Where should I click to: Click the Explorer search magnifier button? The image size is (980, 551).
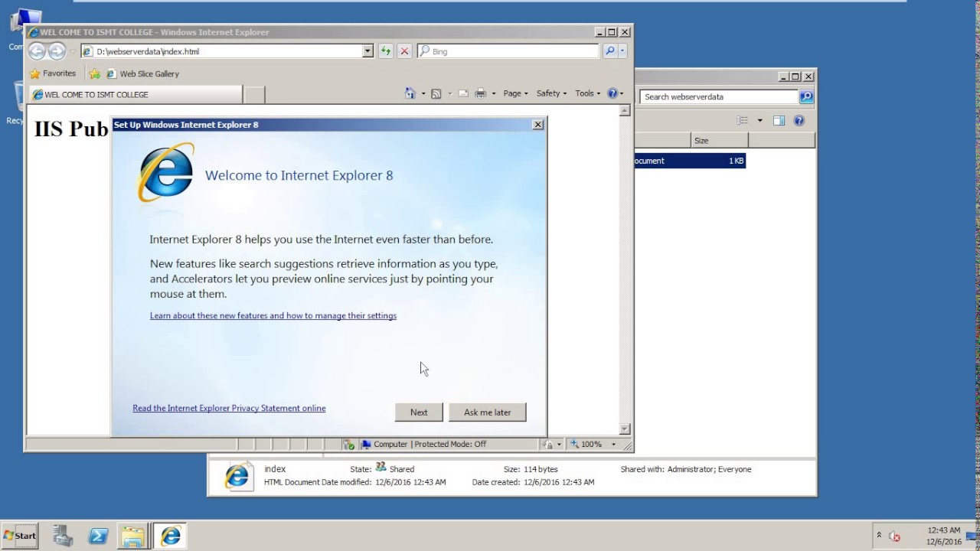(x=806, y=97)
